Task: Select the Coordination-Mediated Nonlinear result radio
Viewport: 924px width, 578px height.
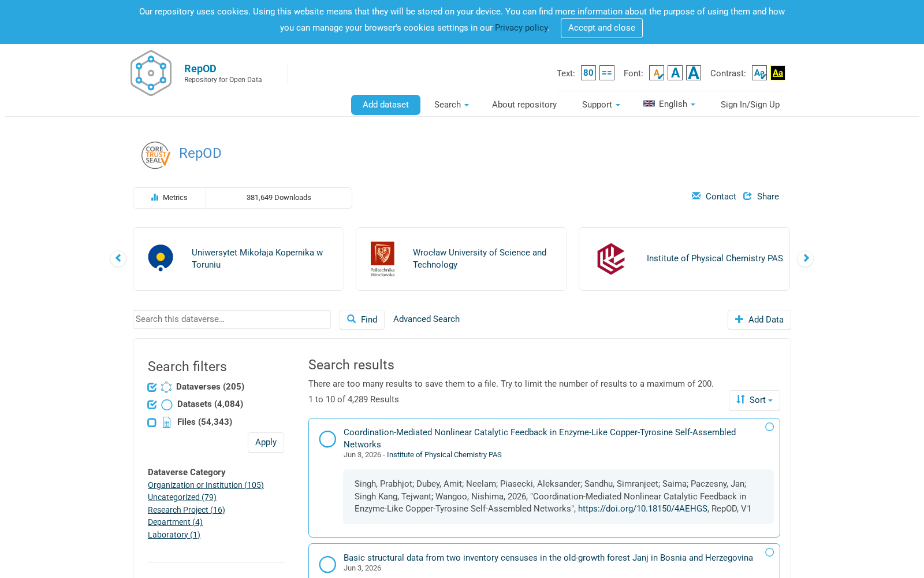Action: coord(769,427)
